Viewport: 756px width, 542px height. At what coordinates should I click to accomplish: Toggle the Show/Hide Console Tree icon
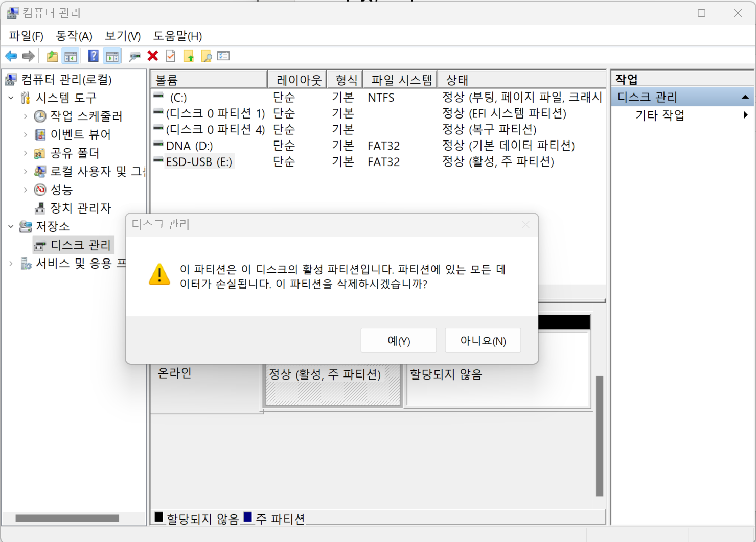(71, 56)
